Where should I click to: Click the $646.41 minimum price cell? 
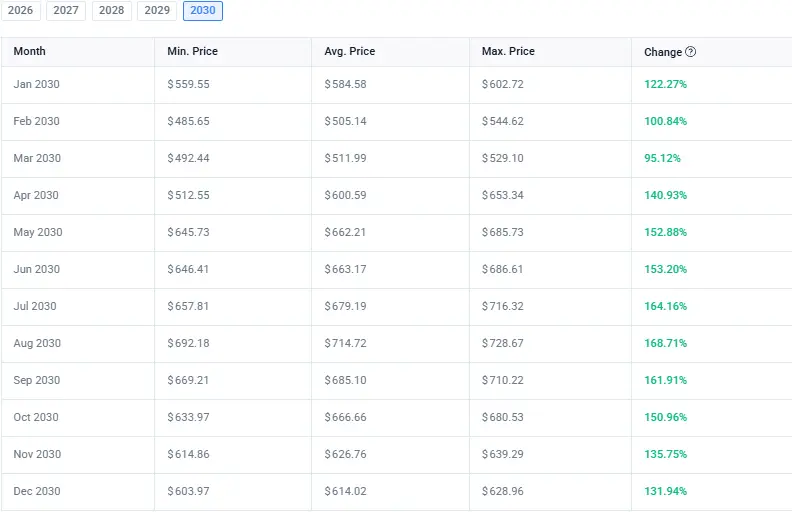click(x=188, y=269)
